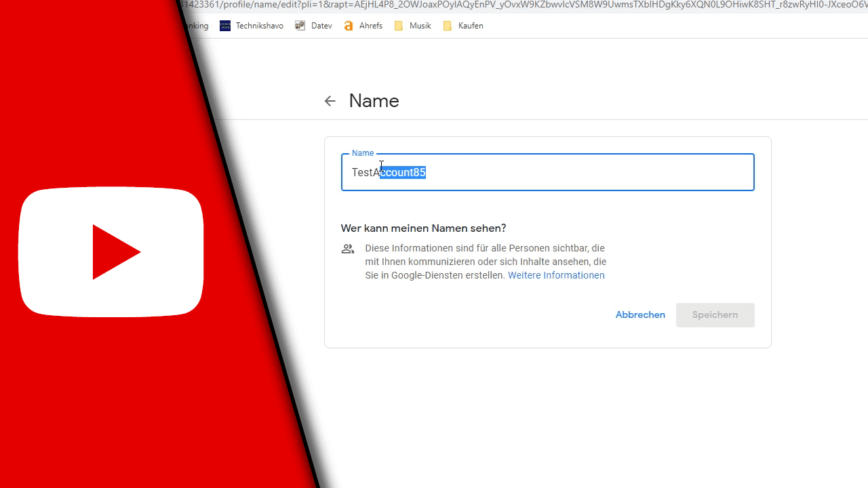
Task: Open the Technikshavo bookmark
Action: [x=252, y=26]
